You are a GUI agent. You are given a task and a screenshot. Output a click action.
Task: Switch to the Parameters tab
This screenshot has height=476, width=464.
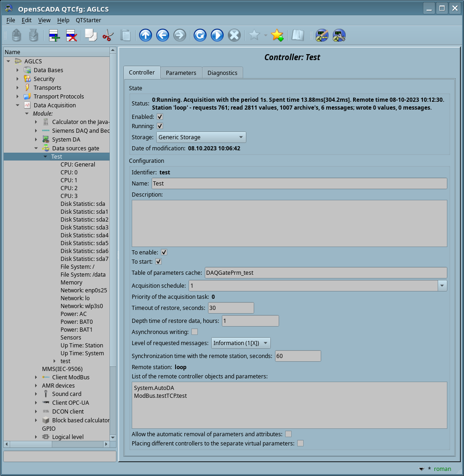(181, 73)
